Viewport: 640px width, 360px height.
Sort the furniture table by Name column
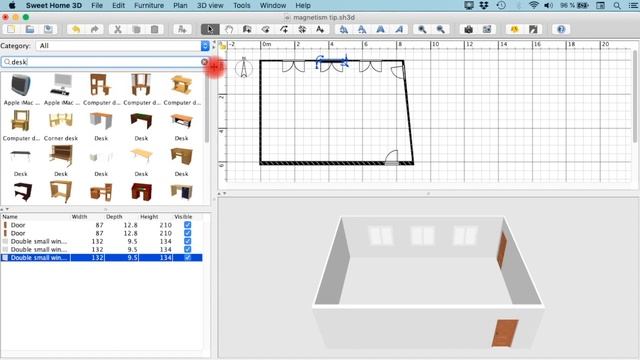(35, 217)
